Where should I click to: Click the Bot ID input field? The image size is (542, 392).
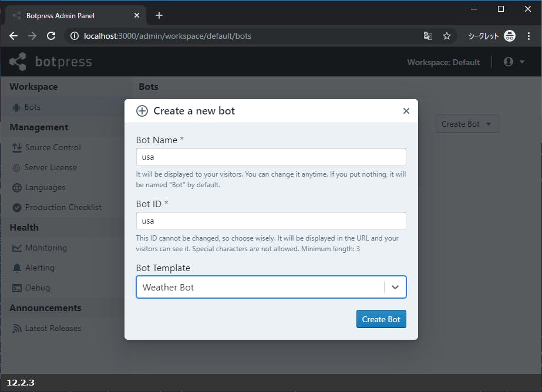[271, 221]
